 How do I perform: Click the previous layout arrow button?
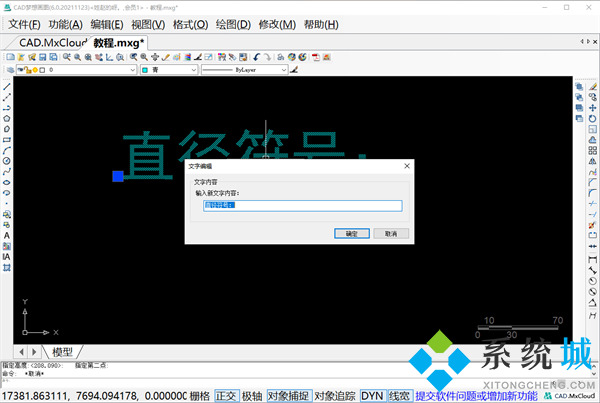point(21,352)
